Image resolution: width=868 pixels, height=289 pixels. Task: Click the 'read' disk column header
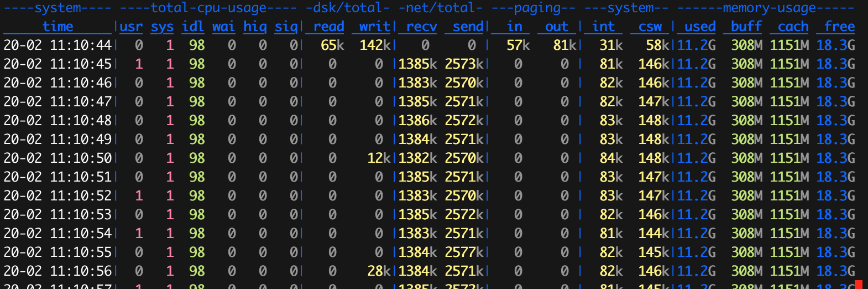(328, 27)
